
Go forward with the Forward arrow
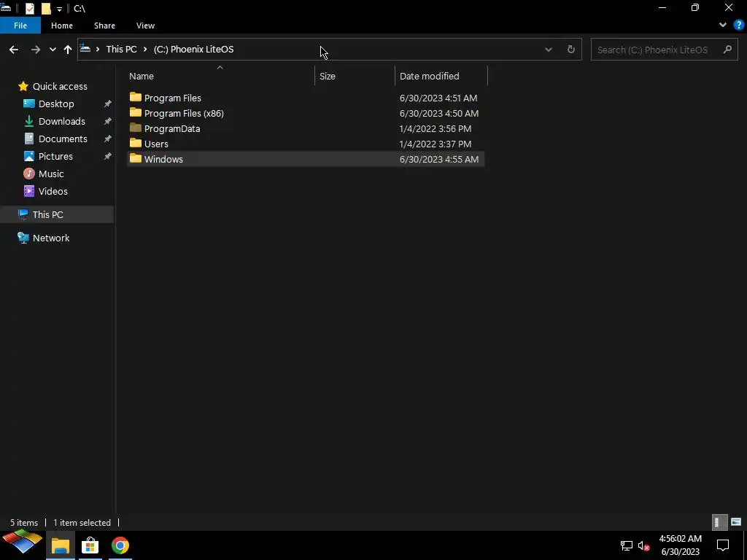35,50
